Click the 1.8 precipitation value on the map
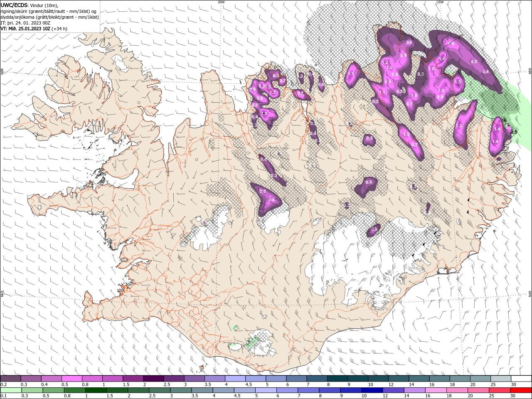Screen dimensions: 532x399 (x=264, y=113)
